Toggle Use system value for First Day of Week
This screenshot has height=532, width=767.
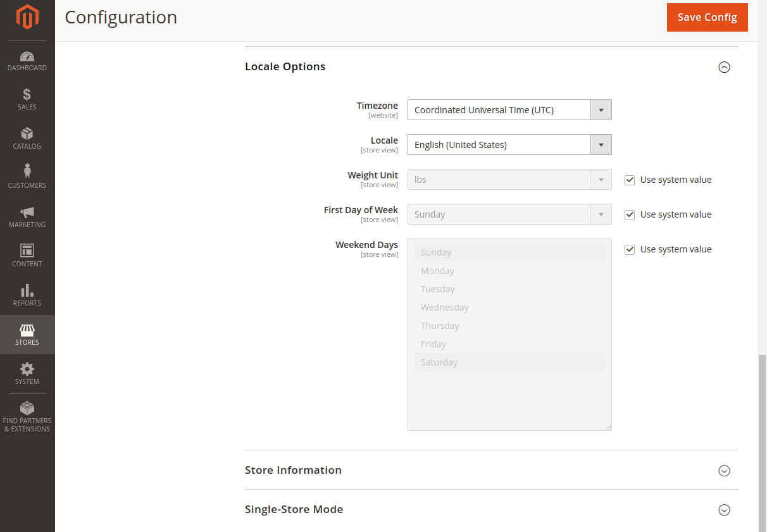coord(630,214)
